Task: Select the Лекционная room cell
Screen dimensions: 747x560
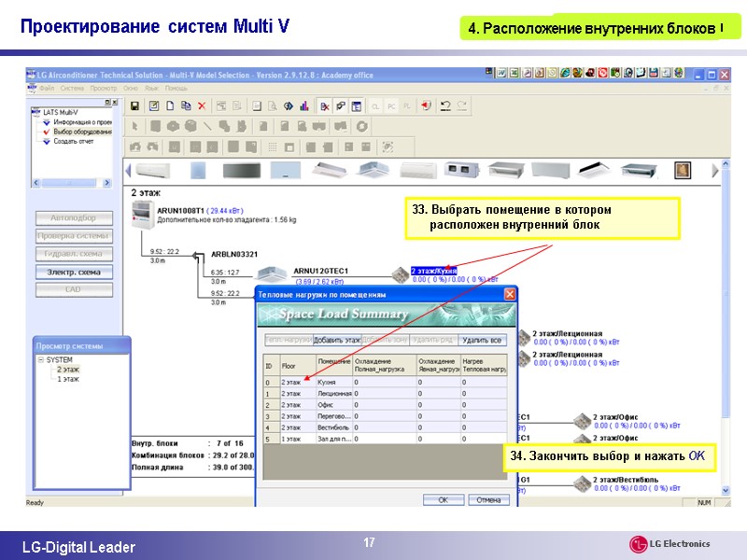Action: (334, 394)
